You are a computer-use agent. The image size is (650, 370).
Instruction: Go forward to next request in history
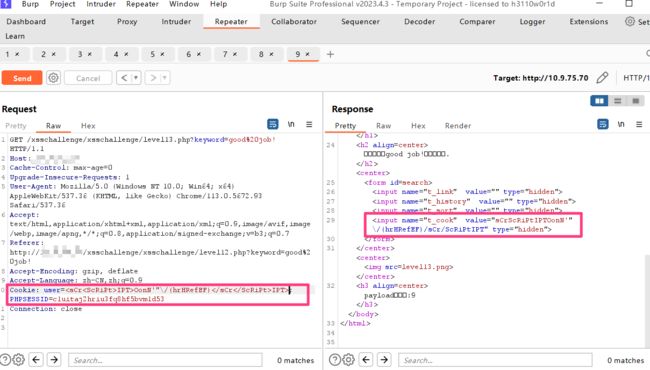(153, 77)
